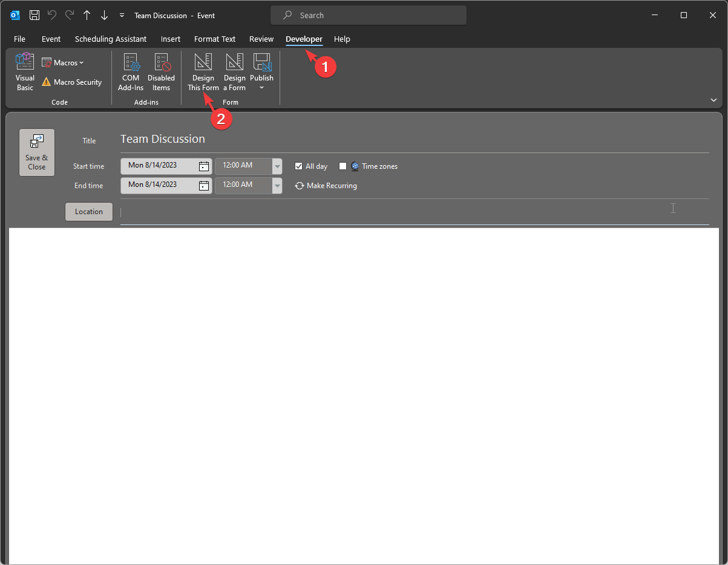Screen dimensions: 728x565
Task: Open COM Add-Ins dialog
Action: pyautogui.click(x=131, y=72)
